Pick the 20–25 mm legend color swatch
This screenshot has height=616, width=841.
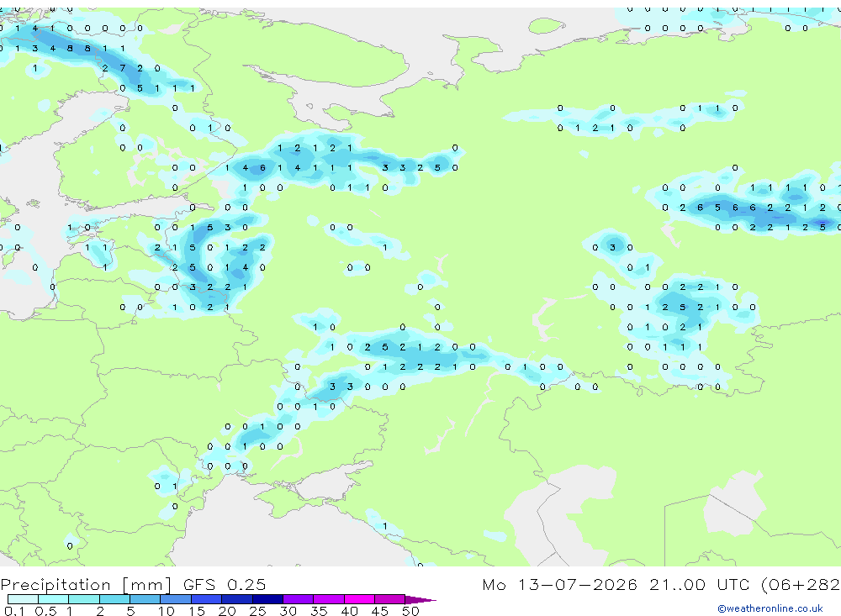[237, 599]
